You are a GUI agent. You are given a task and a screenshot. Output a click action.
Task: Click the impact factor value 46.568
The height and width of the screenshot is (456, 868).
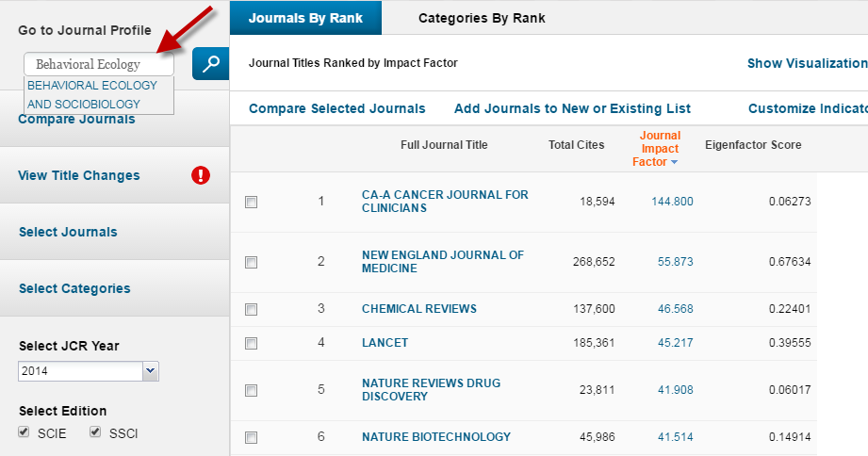pos(676,309)
